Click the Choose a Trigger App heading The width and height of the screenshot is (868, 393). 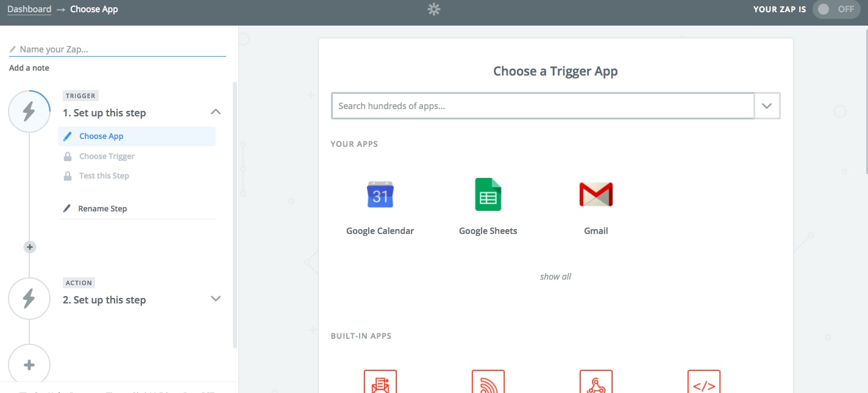pyautogui.click(x=555, y=71)
